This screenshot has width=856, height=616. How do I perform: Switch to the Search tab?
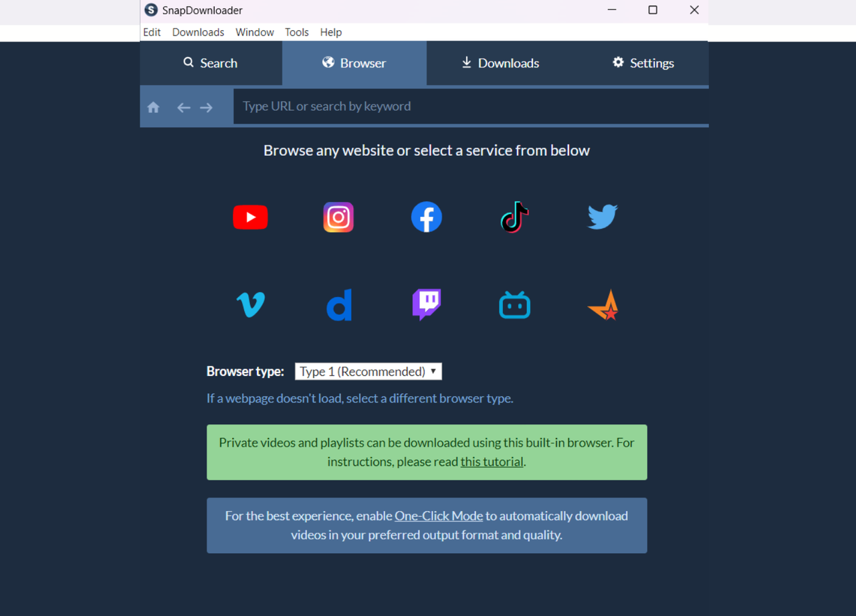pyautogui.click(x=211, y=63)
